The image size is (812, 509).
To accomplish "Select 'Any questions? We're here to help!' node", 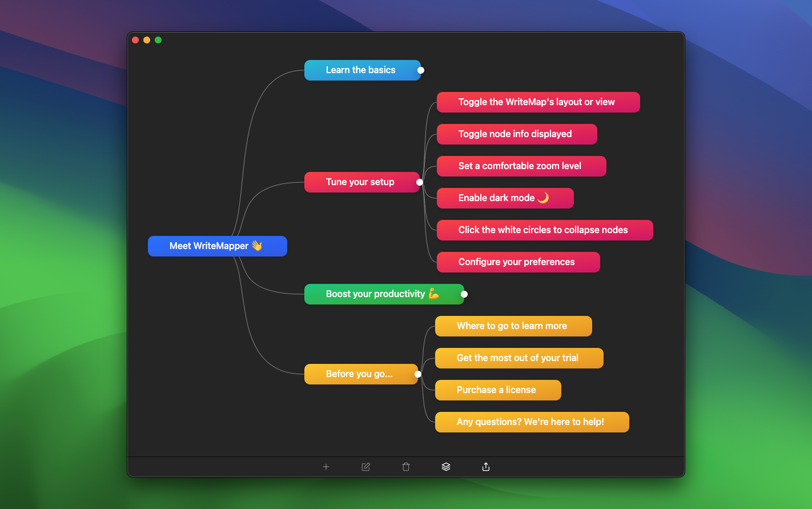I will point(532,422).
